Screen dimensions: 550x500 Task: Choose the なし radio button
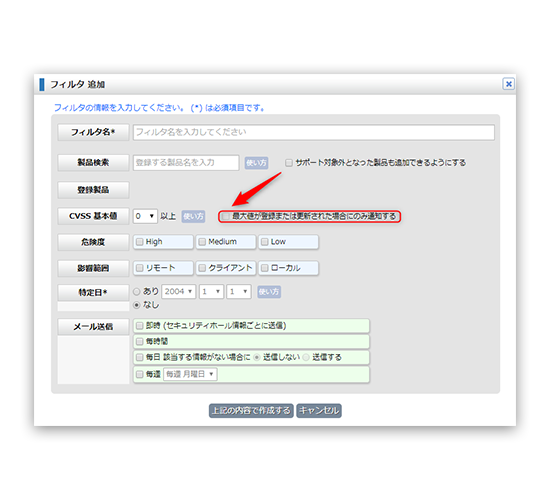(x=136, y=305)
